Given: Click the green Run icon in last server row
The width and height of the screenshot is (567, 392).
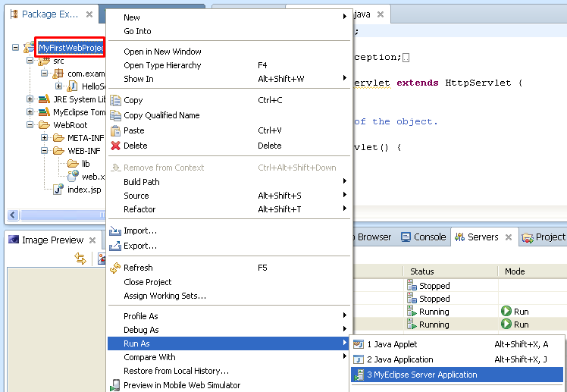Looking at the screenshot, I should coord(506,324).
